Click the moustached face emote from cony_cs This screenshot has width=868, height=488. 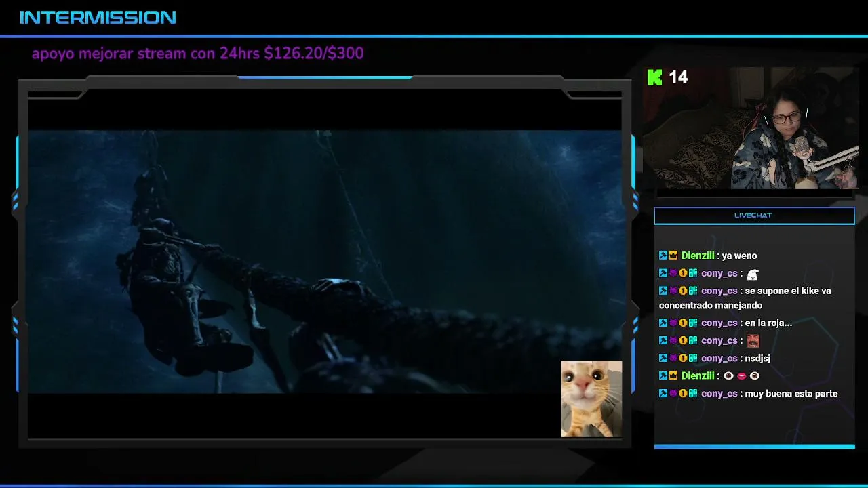[x=752, y=340]
